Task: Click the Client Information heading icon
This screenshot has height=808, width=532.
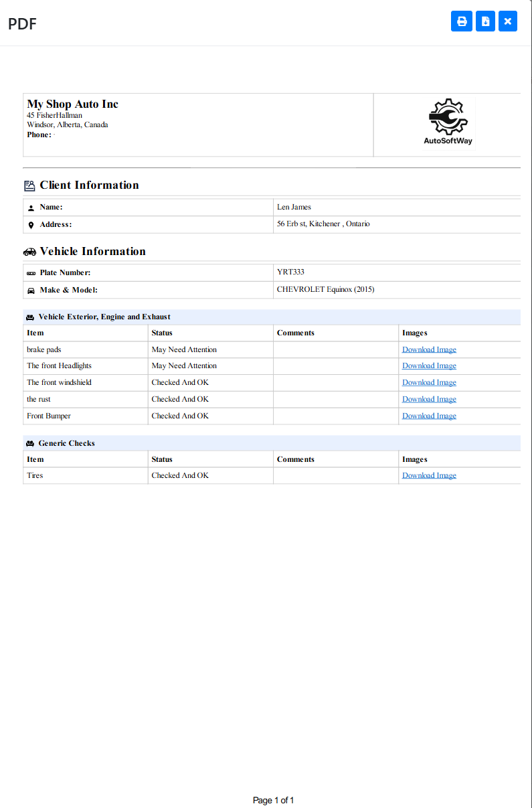Action: click(x=29, y=185)
